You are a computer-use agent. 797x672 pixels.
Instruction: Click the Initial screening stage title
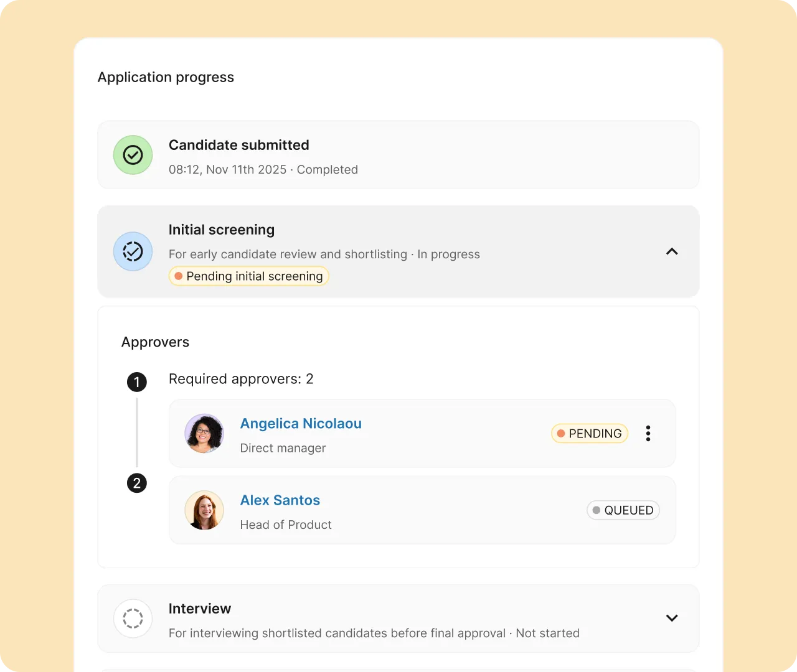click(x=222, y=230)
